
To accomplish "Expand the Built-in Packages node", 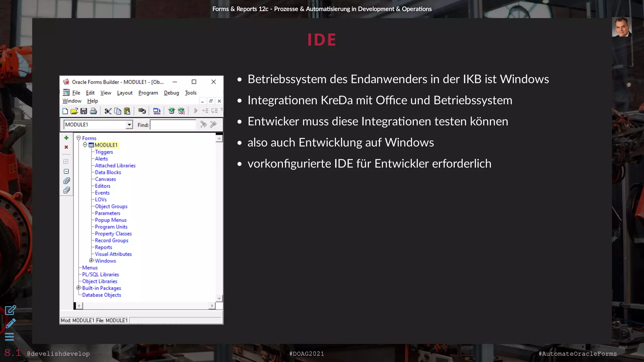I will click(79, 288).
